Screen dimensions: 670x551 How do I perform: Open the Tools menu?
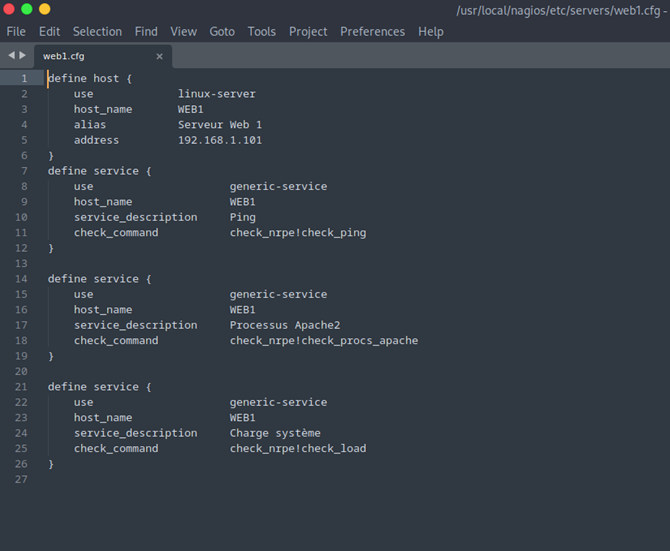[262, 31]
